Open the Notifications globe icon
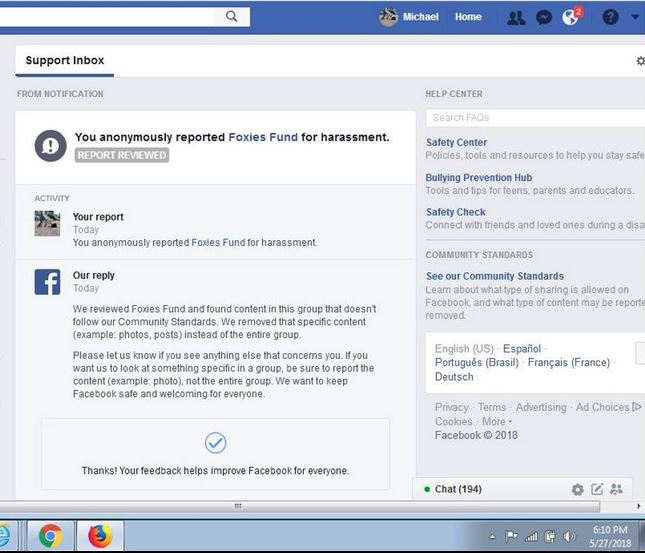Screen dimensions: 645x553 tap(572, 17)
